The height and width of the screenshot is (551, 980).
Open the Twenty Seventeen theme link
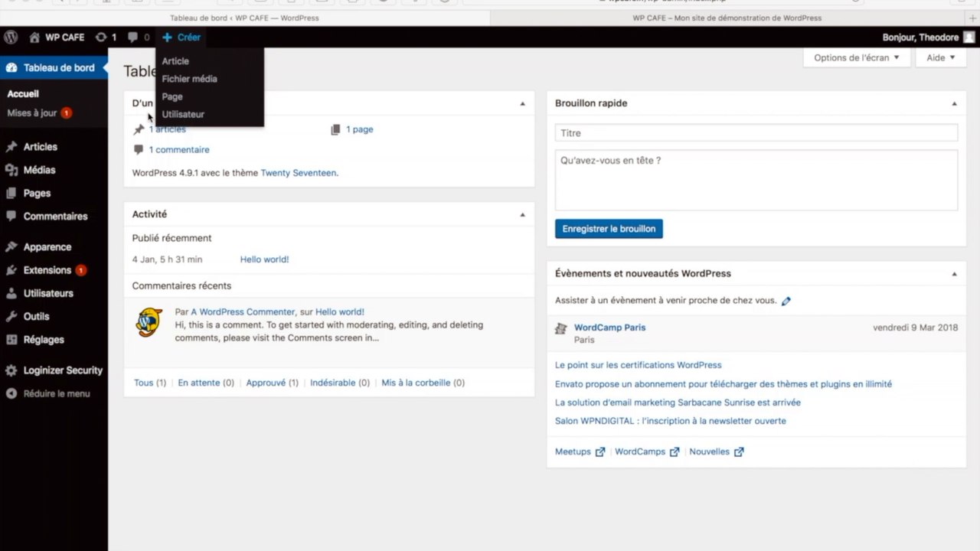click(x=298, y=173)
